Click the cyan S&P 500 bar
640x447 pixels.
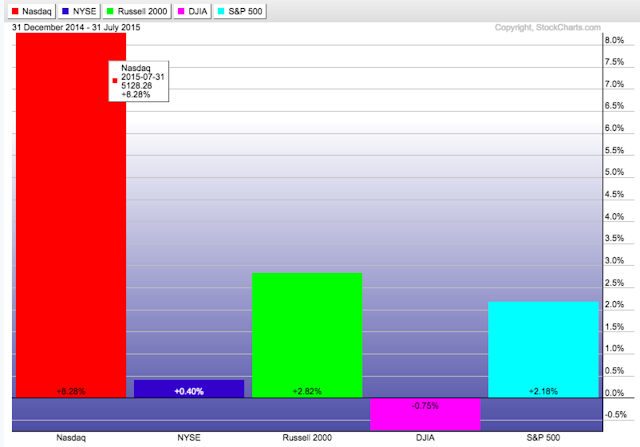pos(543,349)
